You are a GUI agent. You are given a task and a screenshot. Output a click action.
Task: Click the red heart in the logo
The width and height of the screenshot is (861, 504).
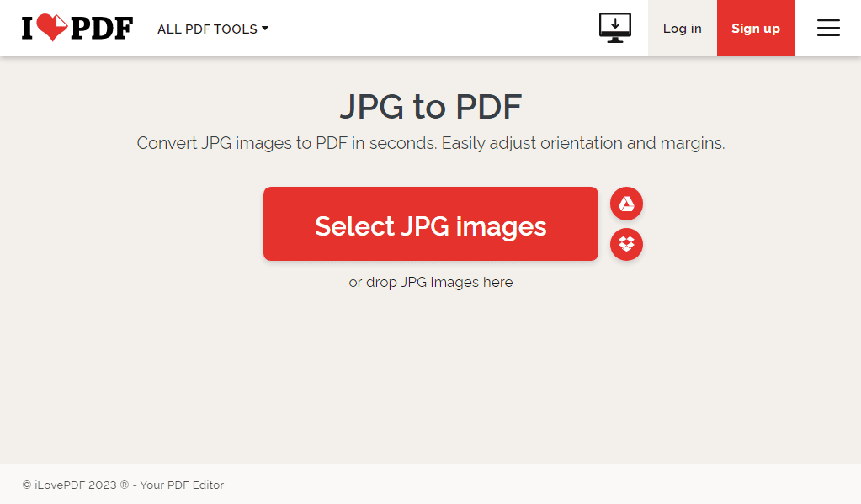pyautogui.click(x=53, y=28)
